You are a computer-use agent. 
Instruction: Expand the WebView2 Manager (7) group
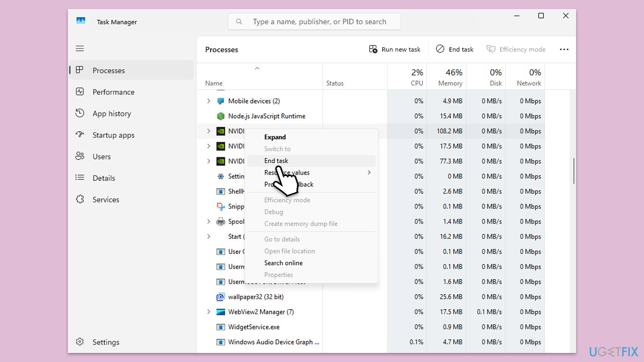point(209,312)
